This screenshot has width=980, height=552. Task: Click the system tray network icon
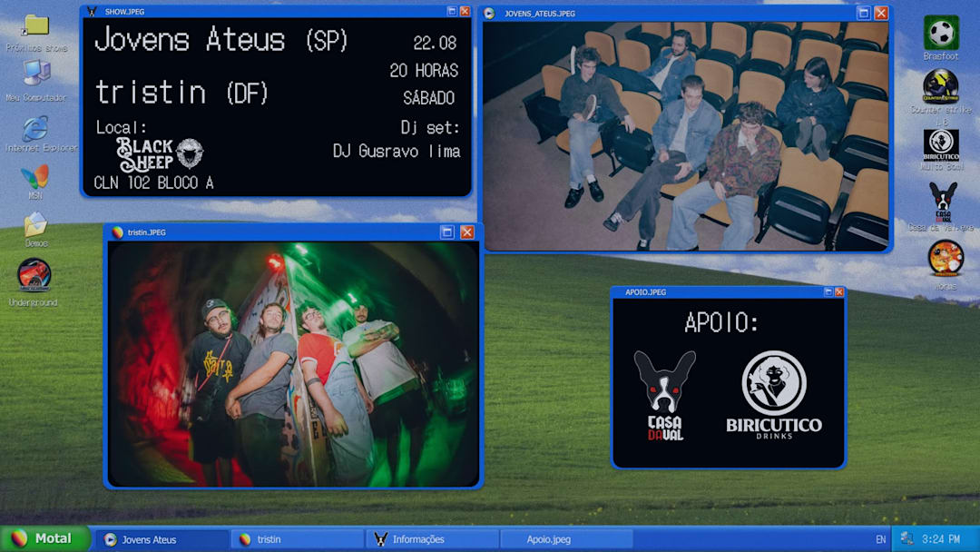point(906,539)
